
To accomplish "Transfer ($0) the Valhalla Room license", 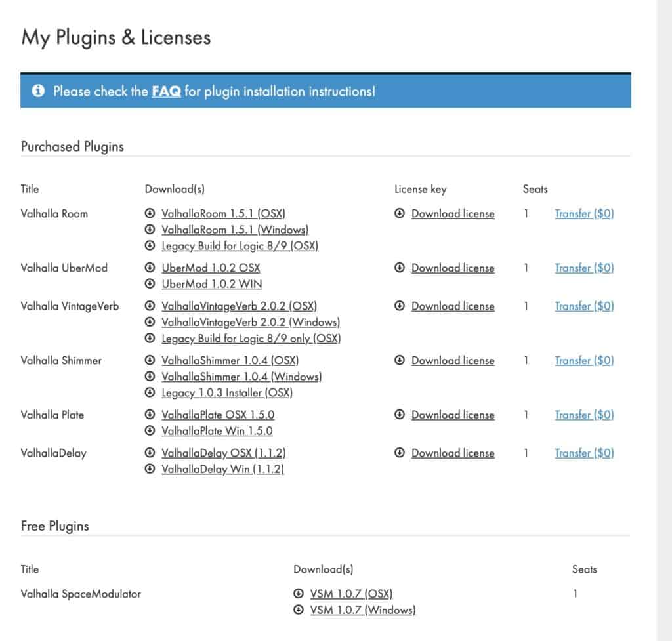I will pyautogui.click(x=584, y=213).
